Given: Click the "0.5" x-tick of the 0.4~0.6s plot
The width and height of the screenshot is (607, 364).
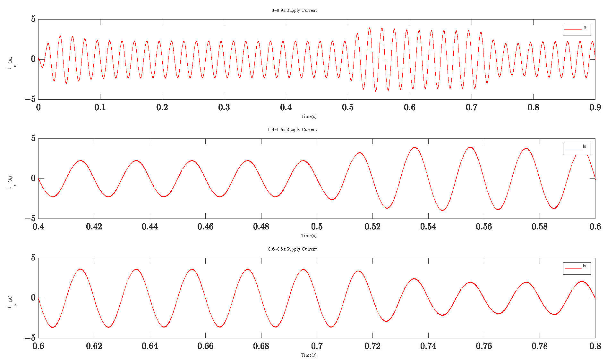Looking at the screenshot, I should coord(317,227).
